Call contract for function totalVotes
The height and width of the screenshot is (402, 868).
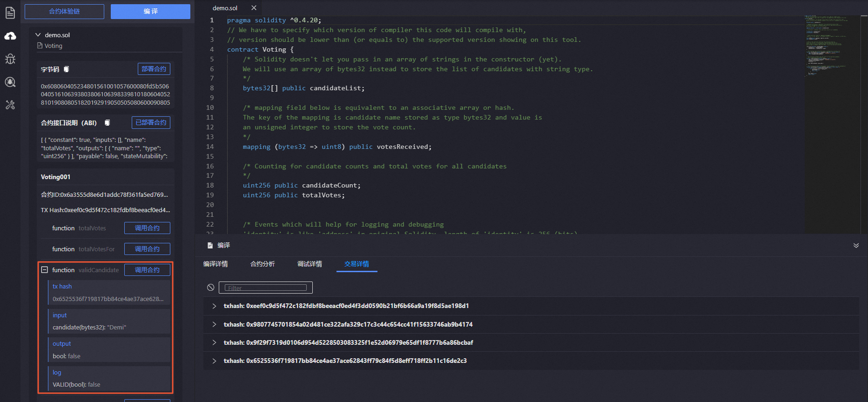point(147,228)
